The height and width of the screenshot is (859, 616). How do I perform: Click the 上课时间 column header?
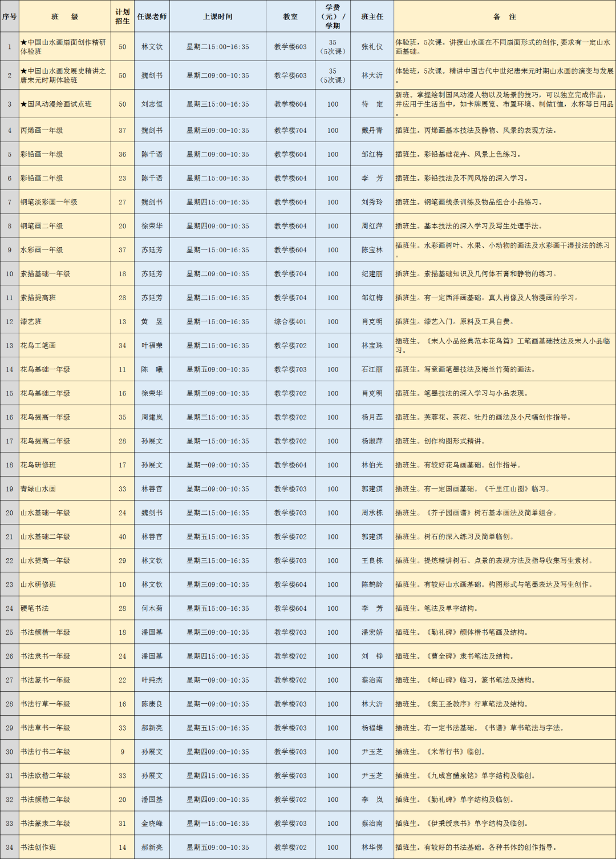pos(218,17)
